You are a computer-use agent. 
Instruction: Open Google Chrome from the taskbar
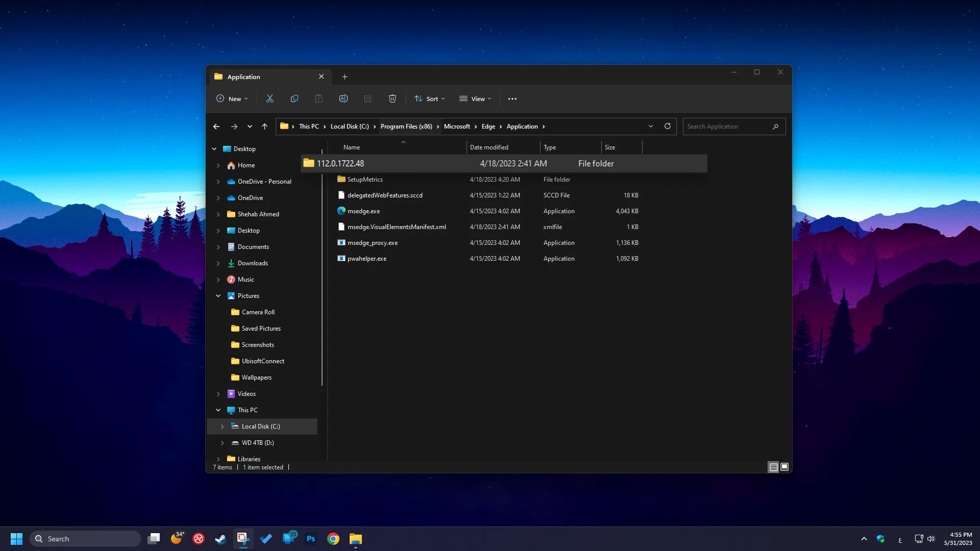click(x=333, y=539)
